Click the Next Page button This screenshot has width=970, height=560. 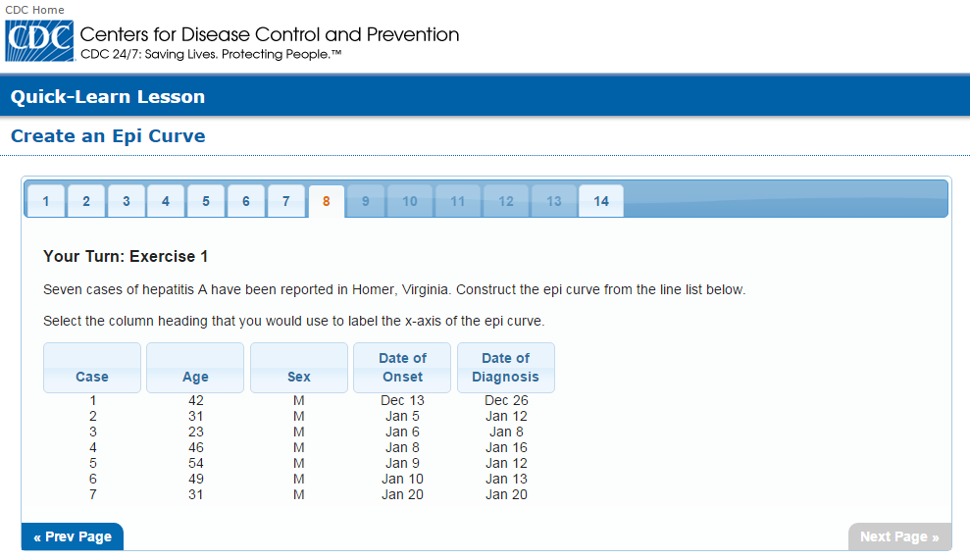pyautogui.click(x=899, y=536)
